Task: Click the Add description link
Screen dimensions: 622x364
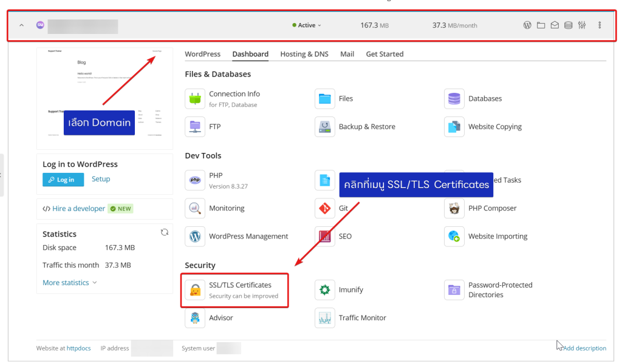Action: click(584, 348)
